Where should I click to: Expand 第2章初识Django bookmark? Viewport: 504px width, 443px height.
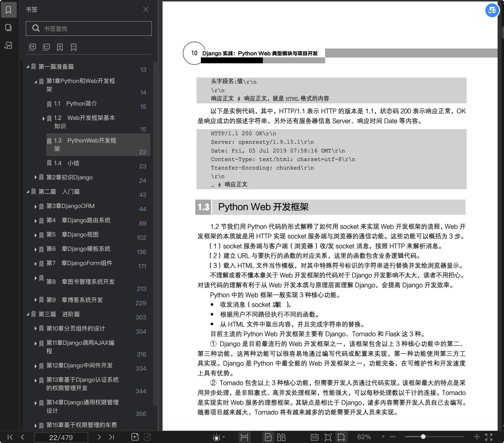point(36,177)
